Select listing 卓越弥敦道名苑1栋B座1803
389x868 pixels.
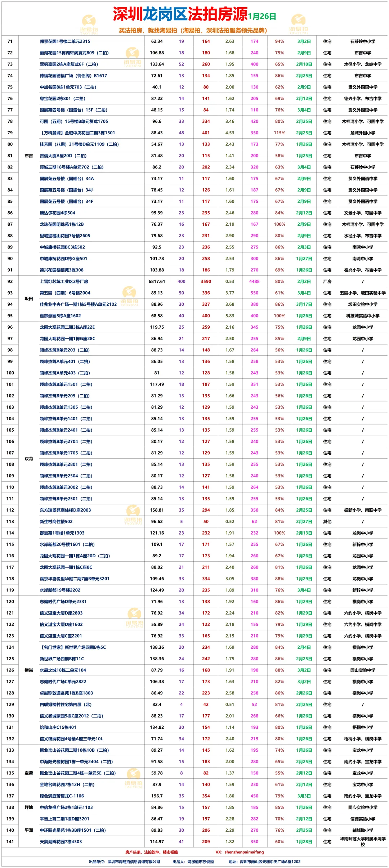66,693
